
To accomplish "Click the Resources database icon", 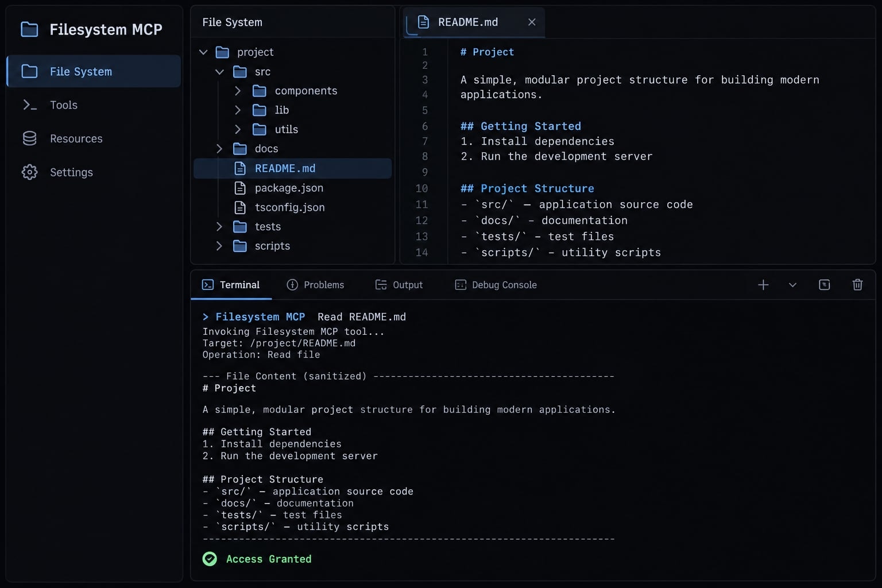I will click(29, 138).
